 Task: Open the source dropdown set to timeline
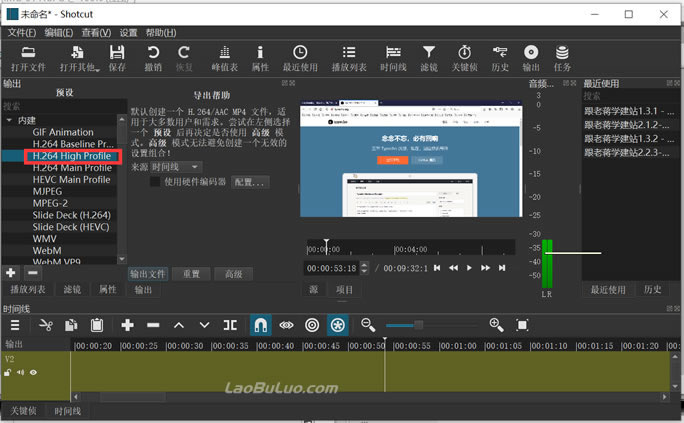(176, 167)
